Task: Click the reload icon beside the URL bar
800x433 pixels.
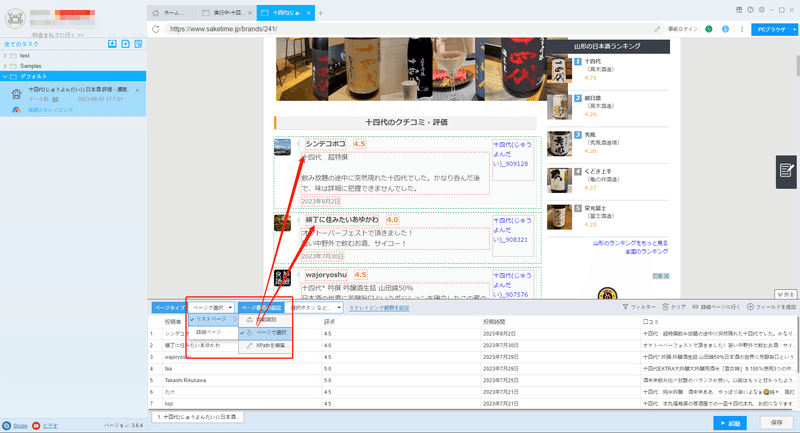Action: click(x=156, y=29)
